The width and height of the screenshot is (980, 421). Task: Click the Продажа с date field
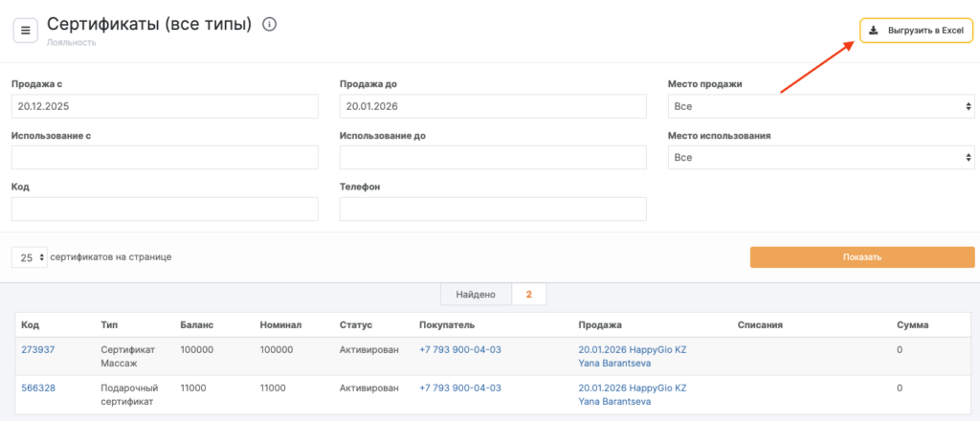(165, 107)
